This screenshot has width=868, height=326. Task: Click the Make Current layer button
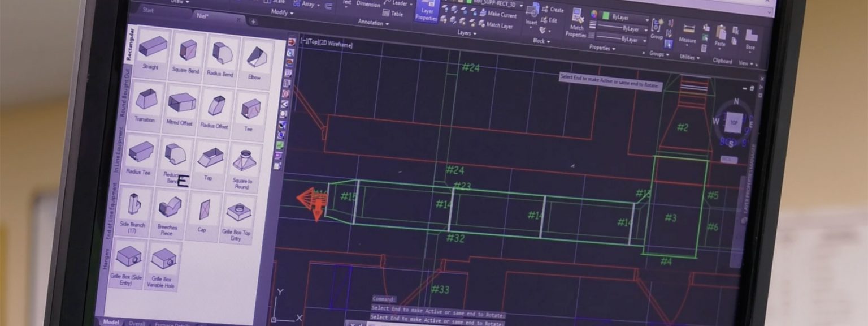pyautogui.click(x=500, y=15)
